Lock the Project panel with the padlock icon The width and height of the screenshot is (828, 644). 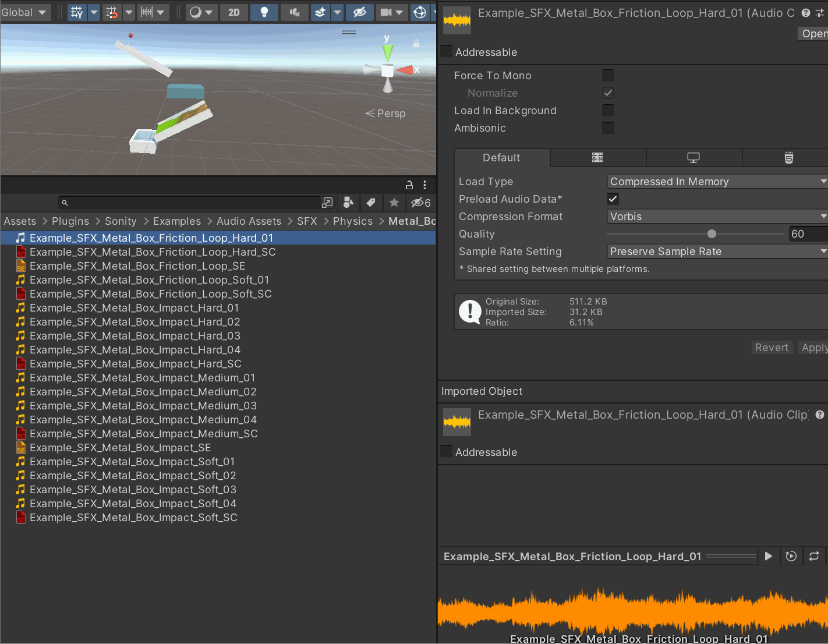pos(409,185)
